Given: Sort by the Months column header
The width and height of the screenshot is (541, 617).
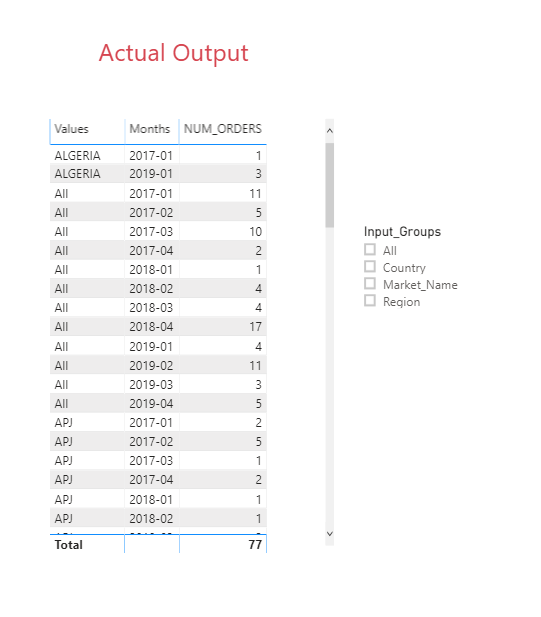Looking at the screenshot, I should coord(150,129).
